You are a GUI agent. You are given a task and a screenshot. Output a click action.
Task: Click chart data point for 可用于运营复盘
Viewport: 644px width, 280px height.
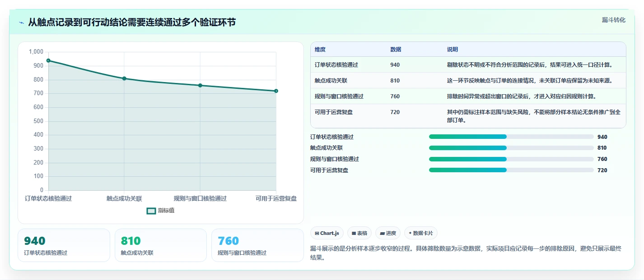click(x=276, y=91)
